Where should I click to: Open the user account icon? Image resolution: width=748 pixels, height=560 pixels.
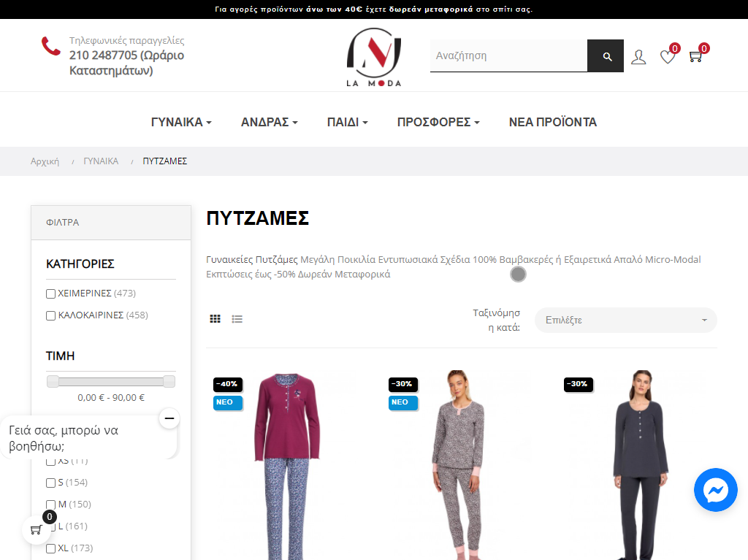638,57
